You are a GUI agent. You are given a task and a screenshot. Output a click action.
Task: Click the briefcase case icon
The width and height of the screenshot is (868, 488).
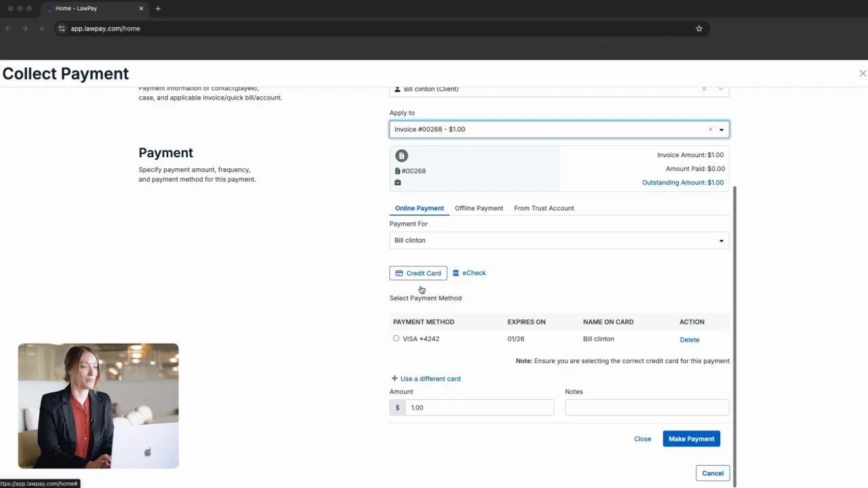click(397, 182)
